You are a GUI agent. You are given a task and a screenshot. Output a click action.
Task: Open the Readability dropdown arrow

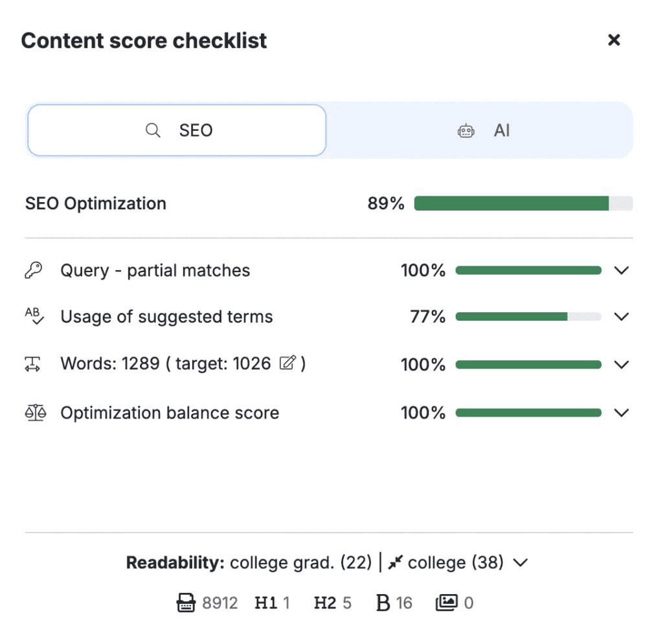pyautogui.click(x=521, y=563)
